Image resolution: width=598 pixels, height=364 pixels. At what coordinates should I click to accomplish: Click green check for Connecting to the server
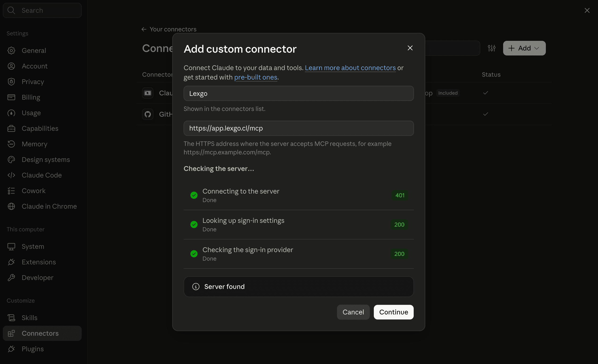pyautogui.click(x=194, y=195)
